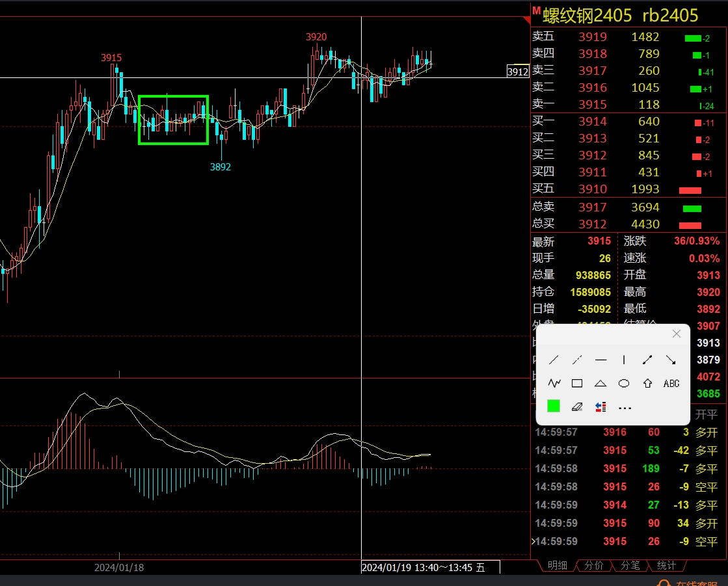The image size is (728, 586).
Task: Select the solid trend line drawing tool
Action: point(554,360)
